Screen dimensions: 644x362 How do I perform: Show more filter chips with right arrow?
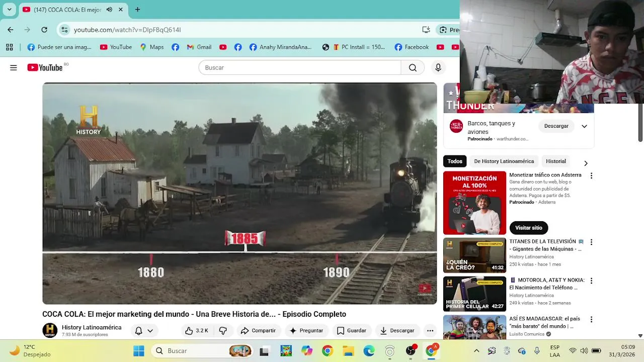(585, 163)
